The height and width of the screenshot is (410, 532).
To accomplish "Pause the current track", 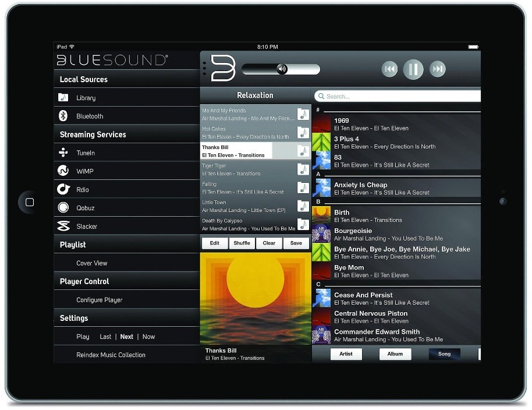I will (413, 69).
